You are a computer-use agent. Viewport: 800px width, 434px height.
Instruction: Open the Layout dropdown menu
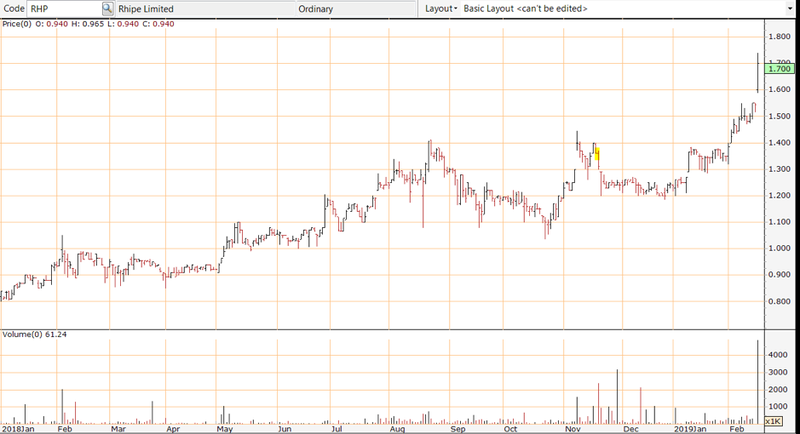click(x=441, y=9)
